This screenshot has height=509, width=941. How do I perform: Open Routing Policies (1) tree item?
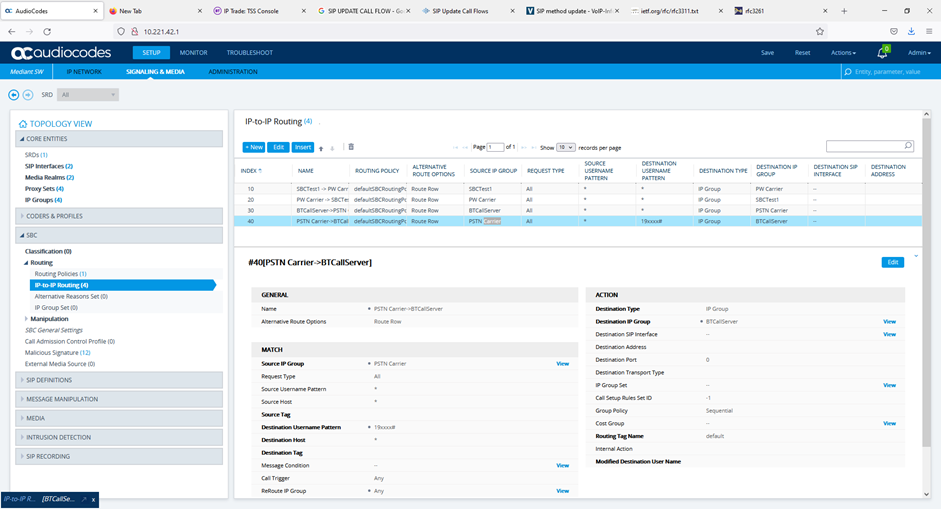click(61, 274)
